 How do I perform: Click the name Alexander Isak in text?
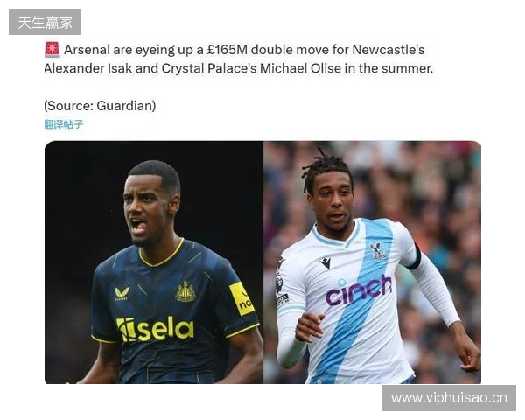[88, 68]
